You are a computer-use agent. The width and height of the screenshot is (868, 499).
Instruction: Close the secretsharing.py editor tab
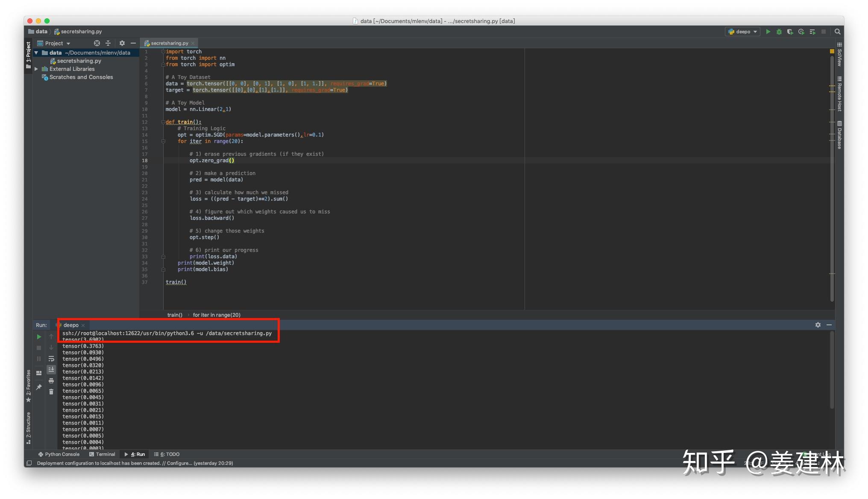(x=193, y=43)
